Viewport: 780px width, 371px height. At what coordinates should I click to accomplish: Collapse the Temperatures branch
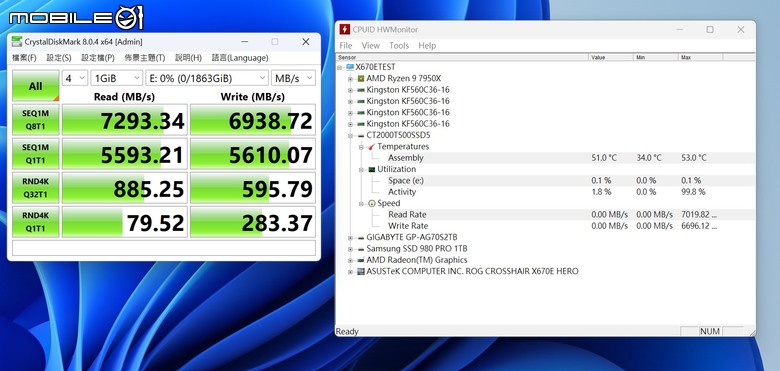pyautogui.click(x=362, y=147)
